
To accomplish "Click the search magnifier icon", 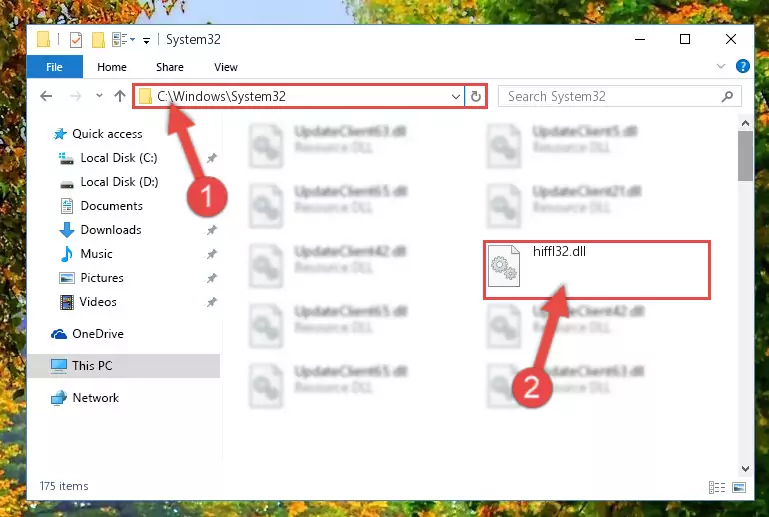I will tap(727, 97).
